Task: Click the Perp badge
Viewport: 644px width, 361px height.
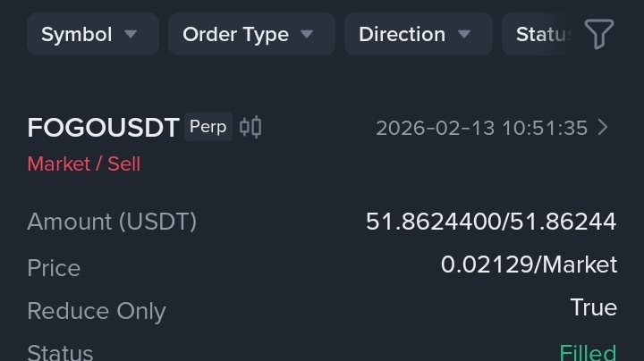Action: tap(208, 127)
